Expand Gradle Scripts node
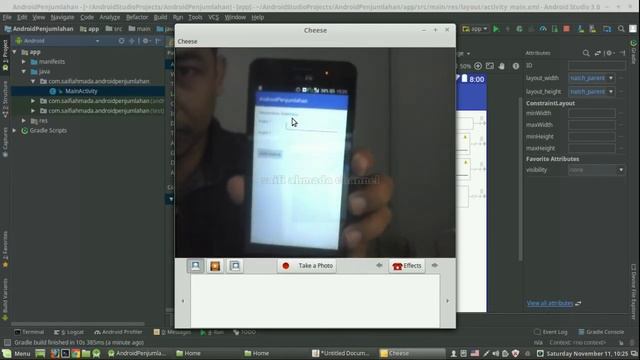 pos(15,131)
